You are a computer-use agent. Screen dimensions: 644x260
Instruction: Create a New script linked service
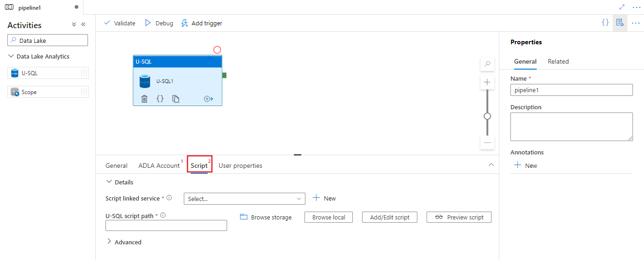pos(324,198)
